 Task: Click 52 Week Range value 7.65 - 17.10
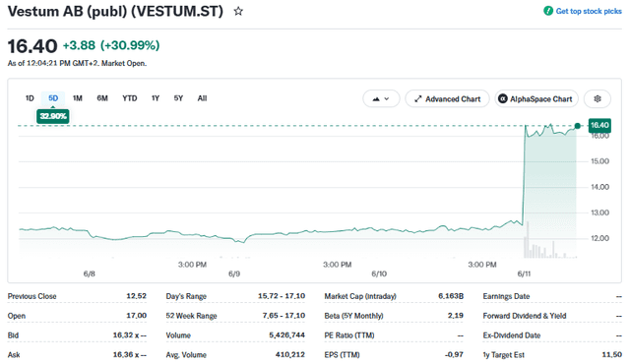283,316
